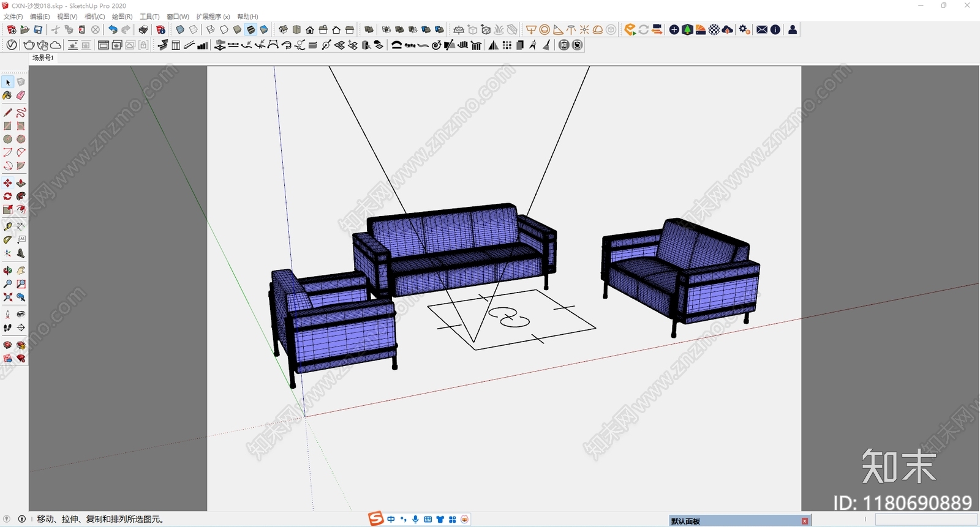This screenshot has width=980, height=527.
Task: Select the Walk footprints tool
Action: 8,328
